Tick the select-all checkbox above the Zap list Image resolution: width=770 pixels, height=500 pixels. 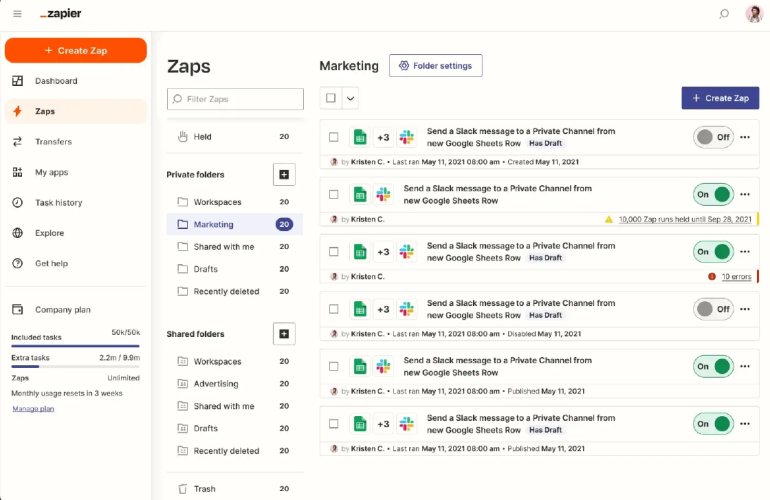[331, 98]
